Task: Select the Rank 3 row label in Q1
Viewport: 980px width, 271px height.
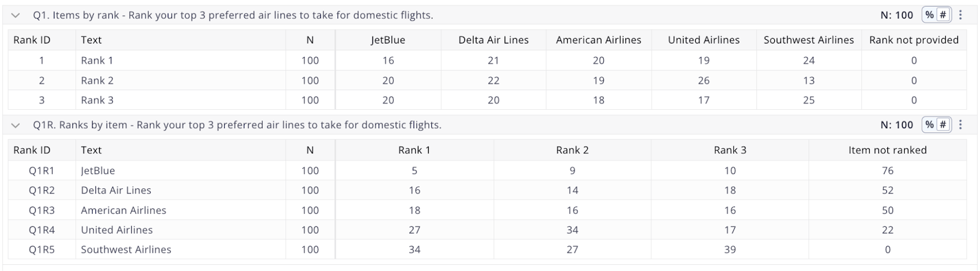Action: tap(97, 100)
